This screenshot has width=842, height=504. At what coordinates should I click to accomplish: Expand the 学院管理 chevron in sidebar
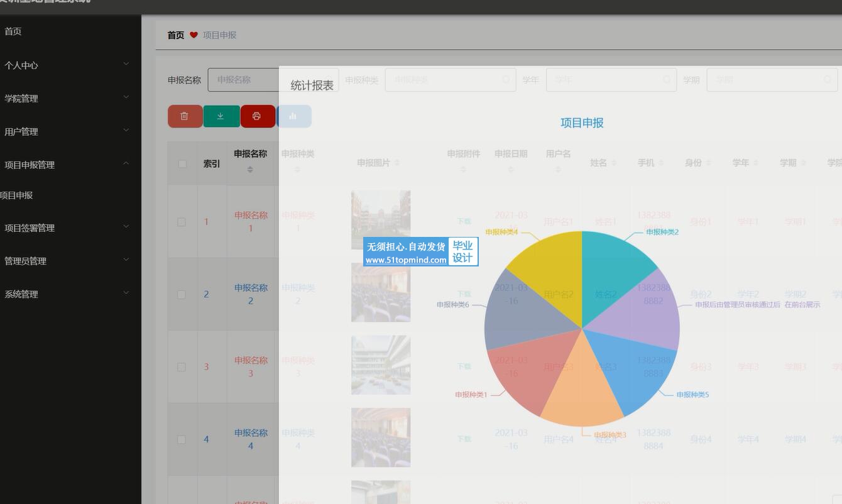pyautogui.click(x=126, y=97)
